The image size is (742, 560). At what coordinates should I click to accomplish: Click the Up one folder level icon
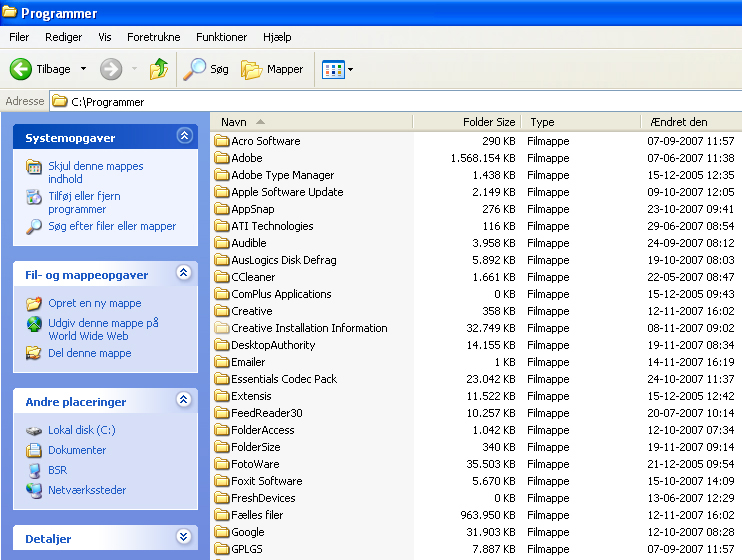click(159, 69)
